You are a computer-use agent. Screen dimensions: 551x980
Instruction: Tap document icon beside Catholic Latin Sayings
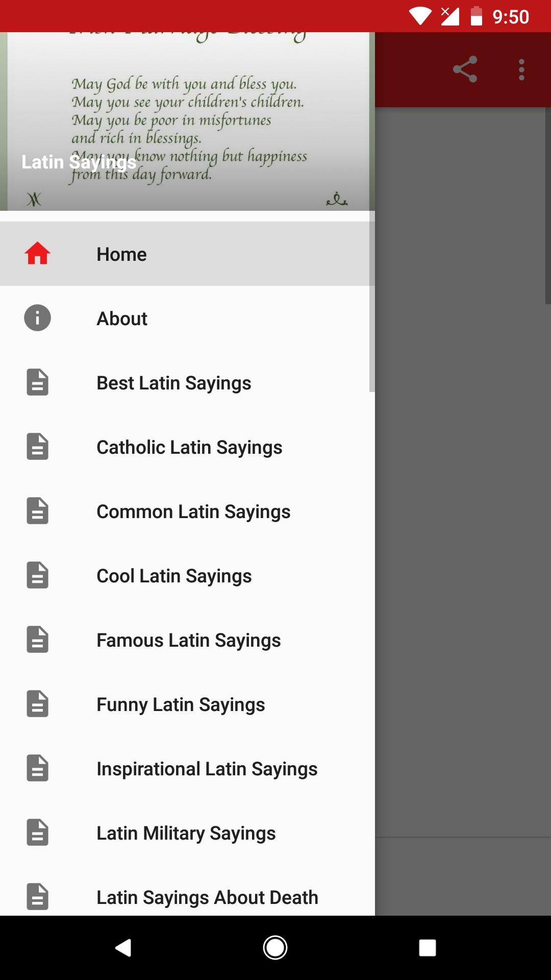pos(37,447)
